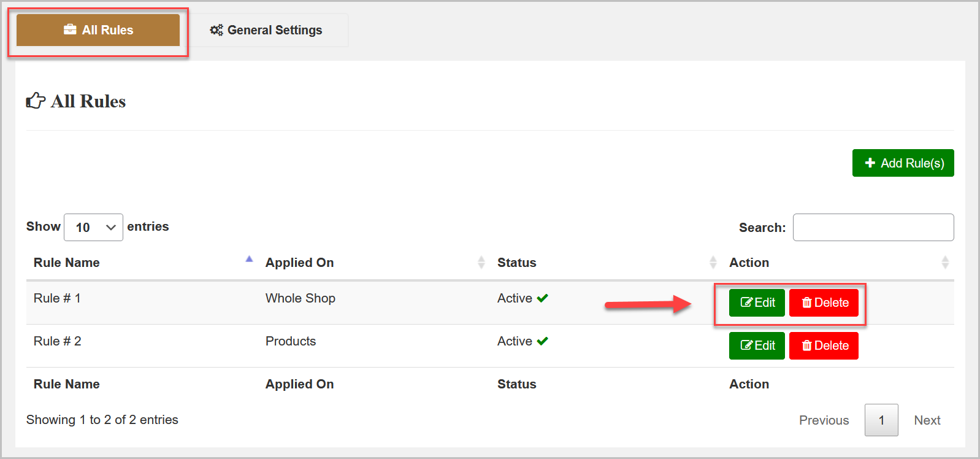Sort the table by Rule Name column arrow

tap(249, 259)
